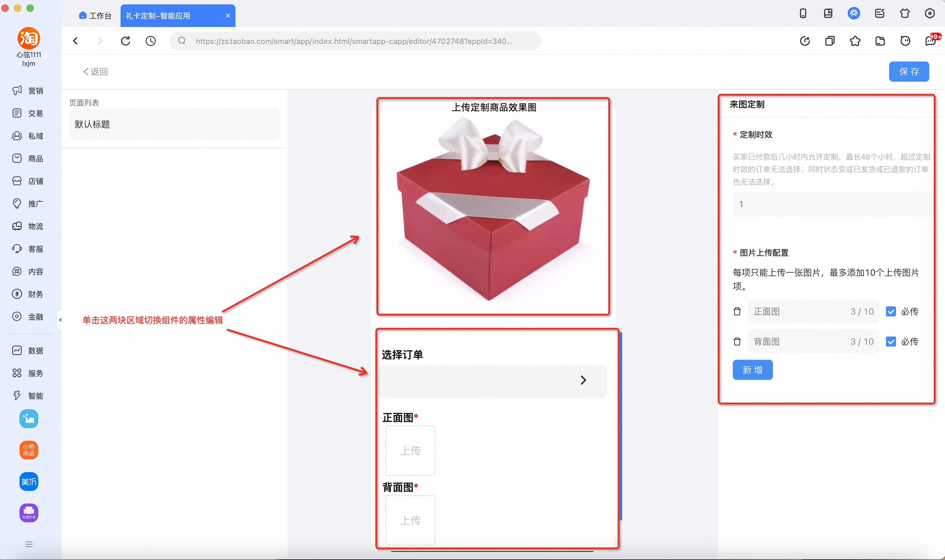Toggle 必传 checkbox for 背面图
Image resolution: width=945 pixels, height=560 pixels.
click(x=891, y=342)
